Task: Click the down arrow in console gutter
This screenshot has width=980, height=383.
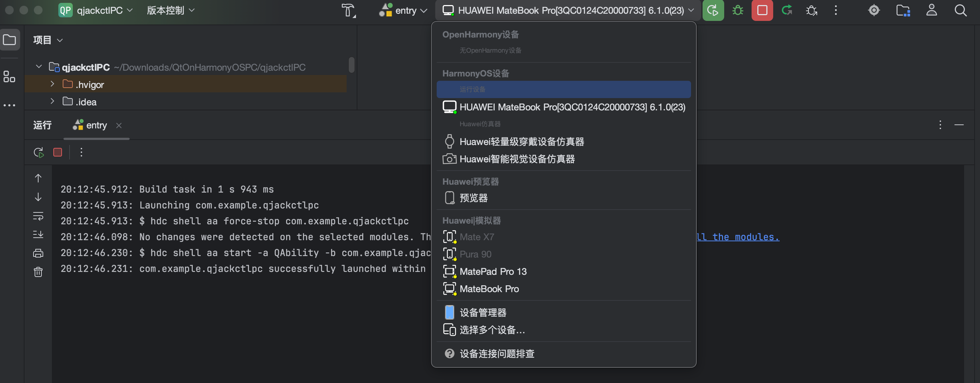Action: pos(38,197)
